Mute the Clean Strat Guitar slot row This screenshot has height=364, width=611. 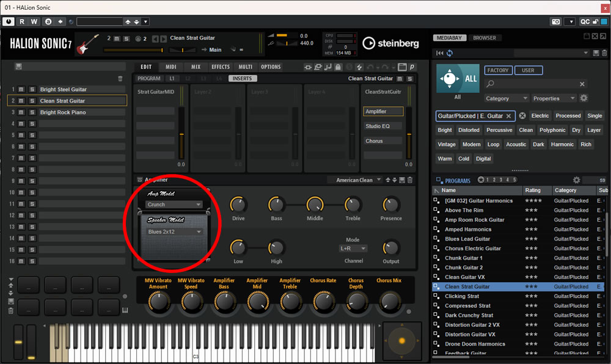(21, 101)
